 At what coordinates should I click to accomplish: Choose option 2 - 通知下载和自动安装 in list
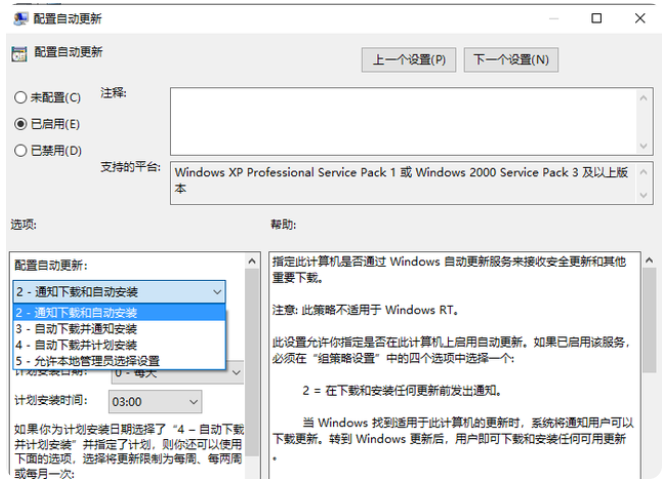coord(120,313)
